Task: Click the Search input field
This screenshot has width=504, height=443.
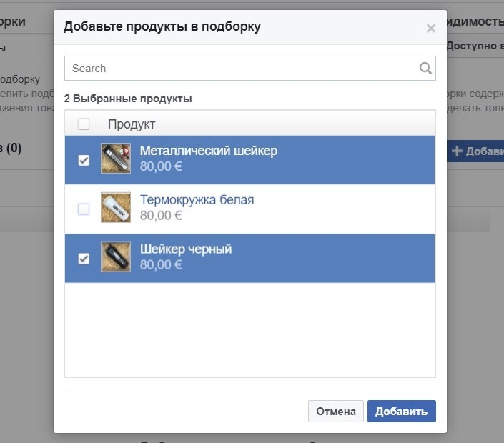Action: (x=249, y=68)
